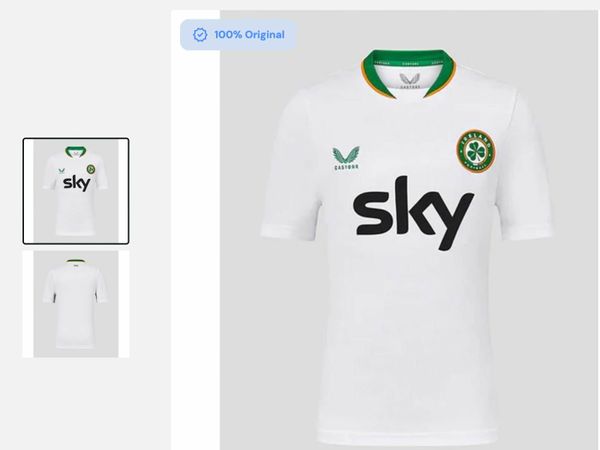600x450 pixels.
Task: Click the Ireland shamrock crest on main jersey
Action: [476, 150]
